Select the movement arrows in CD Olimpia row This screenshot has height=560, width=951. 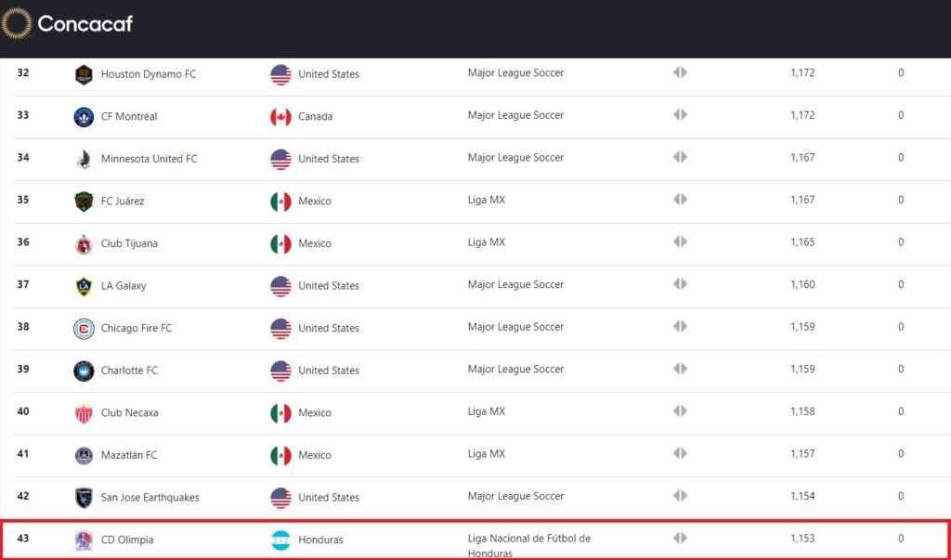[x=680, y=538]
